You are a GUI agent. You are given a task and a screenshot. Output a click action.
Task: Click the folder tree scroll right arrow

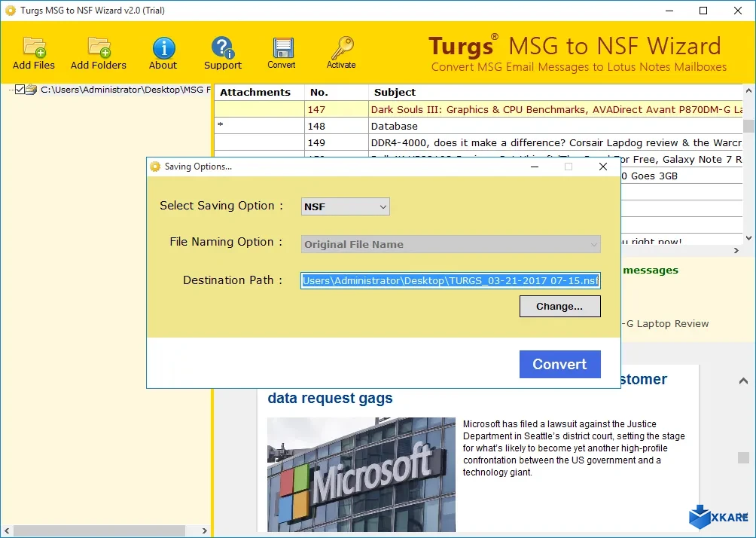pos(204,530)
